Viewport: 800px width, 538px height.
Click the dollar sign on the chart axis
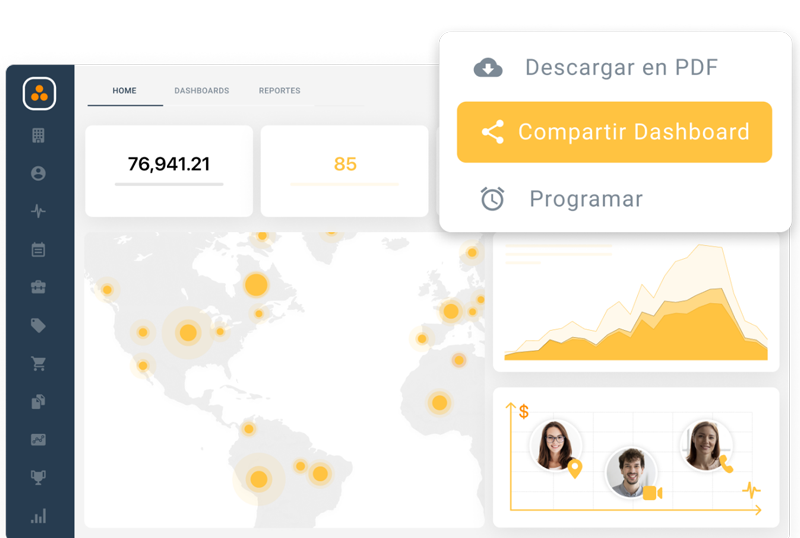(x=523, y=411)
